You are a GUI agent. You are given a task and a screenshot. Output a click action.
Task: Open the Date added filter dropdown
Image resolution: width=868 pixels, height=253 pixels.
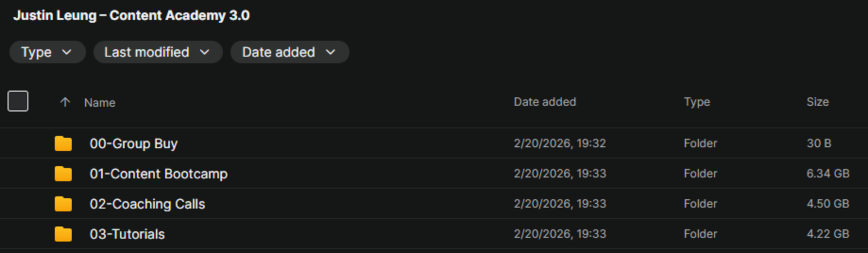pyautogui.click(x=289, y=52)
